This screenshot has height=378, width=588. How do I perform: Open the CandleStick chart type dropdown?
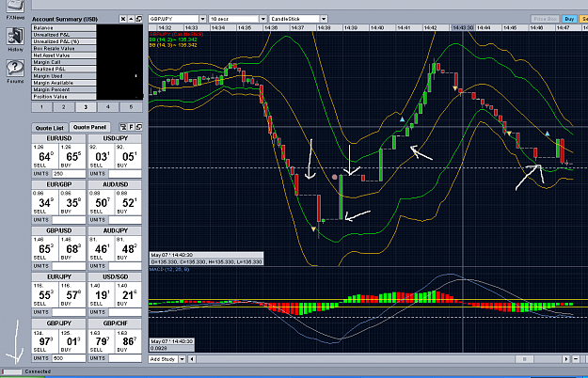(324, 19)
